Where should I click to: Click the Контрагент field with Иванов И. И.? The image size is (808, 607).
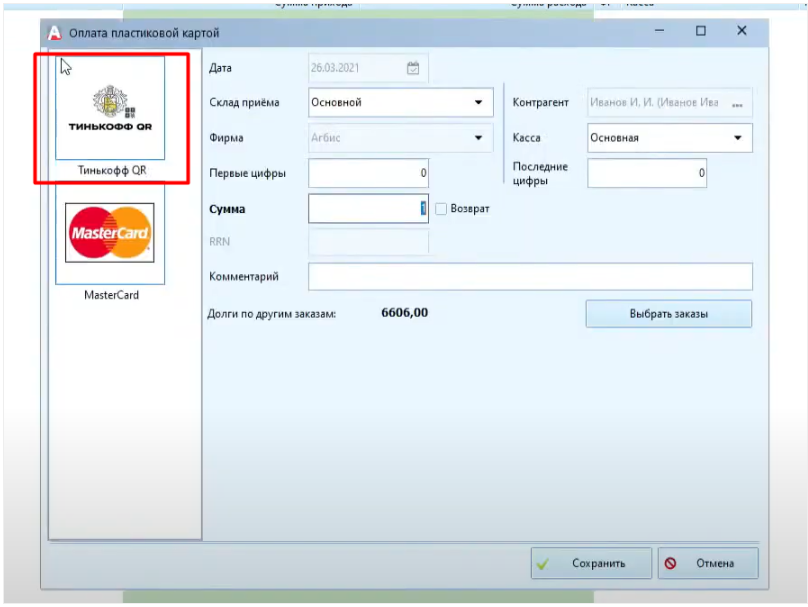tap(669, 102)
